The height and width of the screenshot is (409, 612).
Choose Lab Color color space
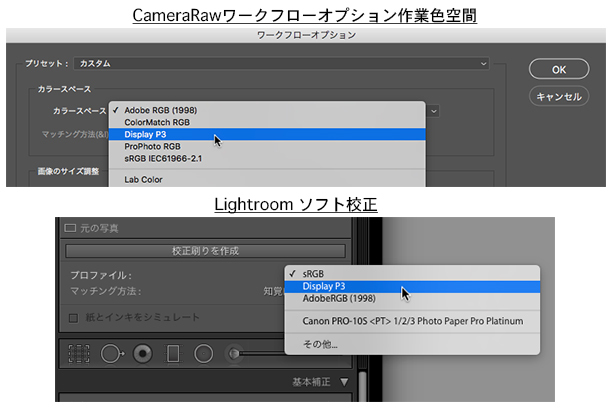(x=267, y=180)
